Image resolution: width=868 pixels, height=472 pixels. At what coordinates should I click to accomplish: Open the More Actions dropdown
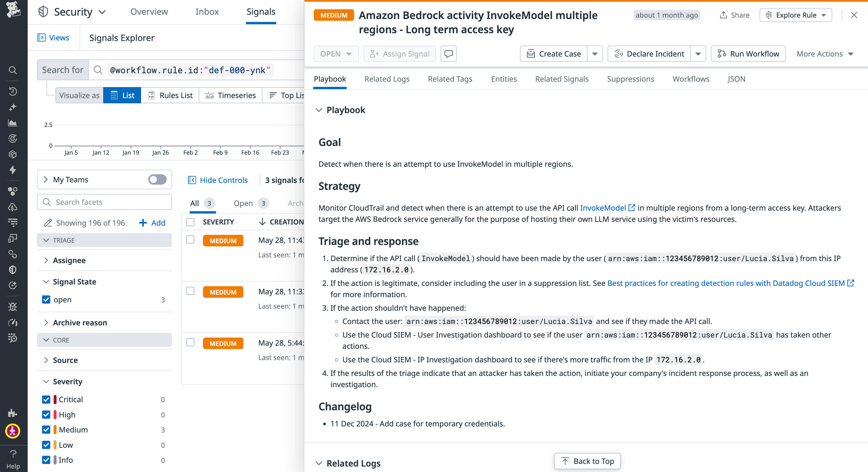pos(824,53)
